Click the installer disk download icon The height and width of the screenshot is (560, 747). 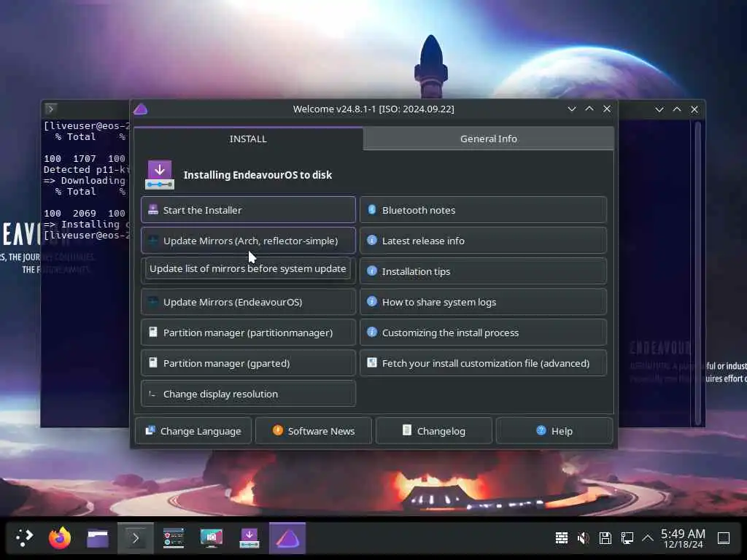[x=160, y=175]
